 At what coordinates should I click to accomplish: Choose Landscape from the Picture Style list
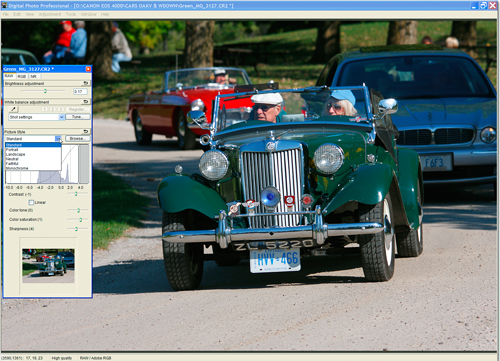click(x=15, y=154)
